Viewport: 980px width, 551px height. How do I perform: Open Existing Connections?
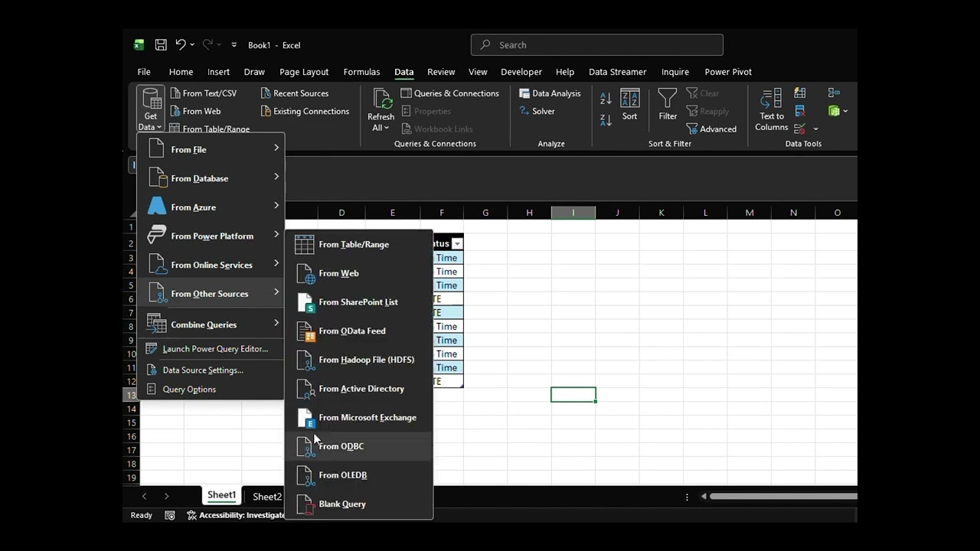click(x=304, y=111)
